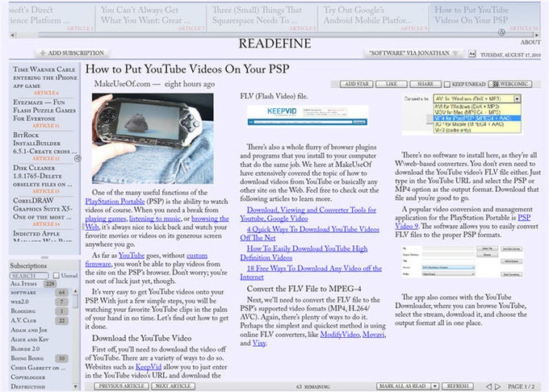549x392 pixels.
Task: Open the listening to music link
Action: pos(155,219)
